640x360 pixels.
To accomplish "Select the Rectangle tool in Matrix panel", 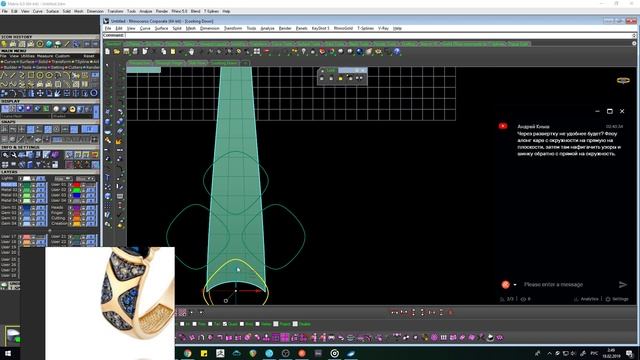I will pos(31,76).
